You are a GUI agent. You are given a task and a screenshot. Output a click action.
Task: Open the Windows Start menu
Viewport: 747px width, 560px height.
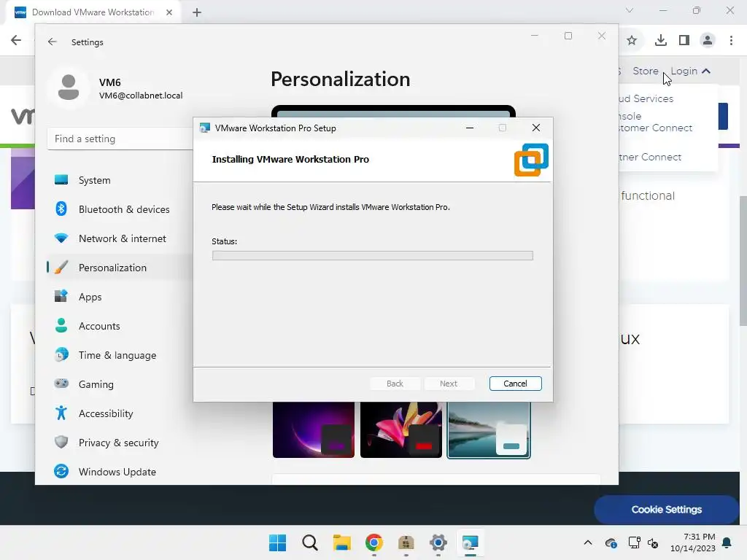tap(277, 542)
